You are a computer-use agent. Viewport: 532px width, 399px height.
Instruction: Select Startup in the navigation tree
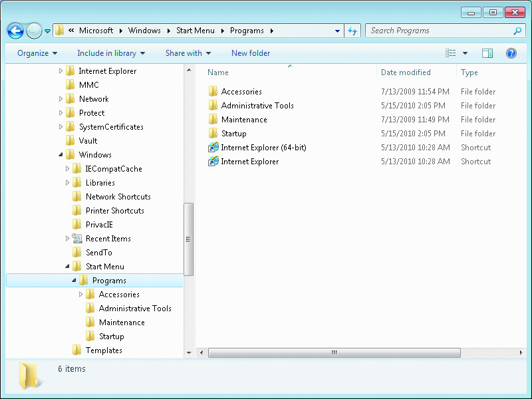pos(111,336)
